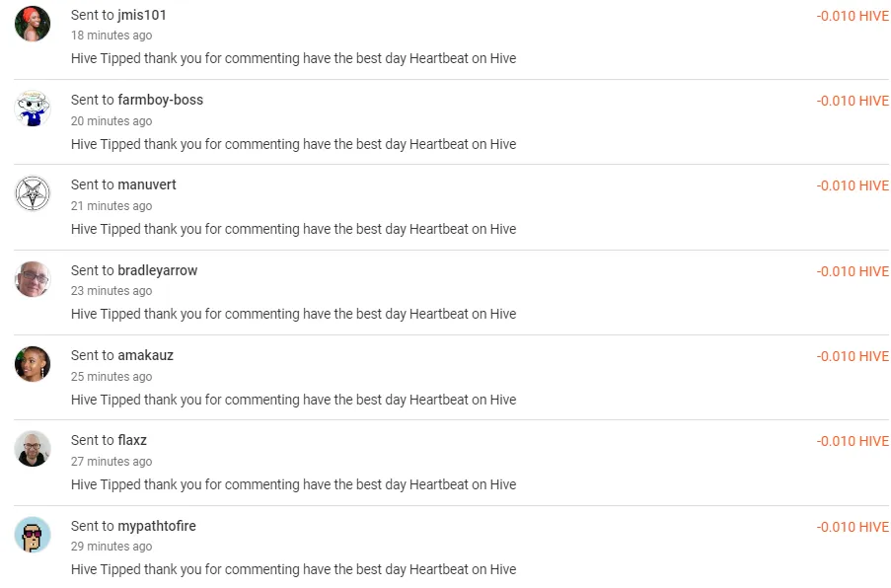This screenshot has height=588, width=891.
Task: Open the manuvert username link
Action: coord(147,184)
